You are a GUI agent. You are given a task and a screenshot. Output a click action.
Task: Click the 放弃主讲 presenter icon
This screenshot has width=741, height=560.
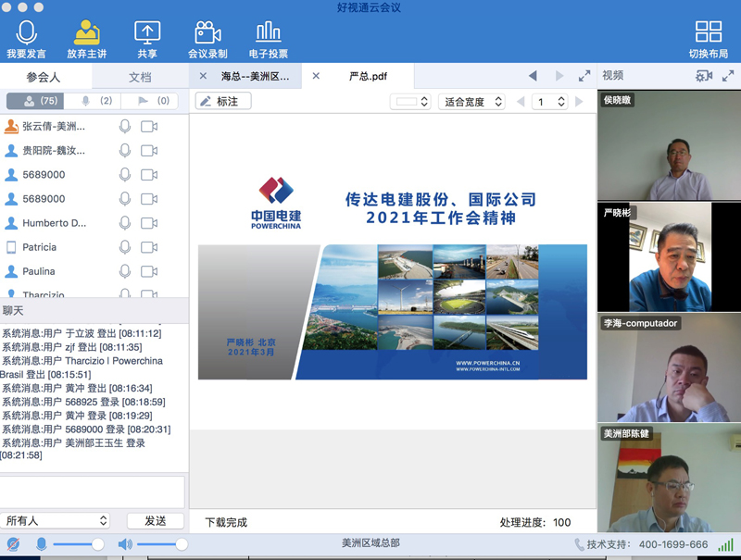point(87,33)
